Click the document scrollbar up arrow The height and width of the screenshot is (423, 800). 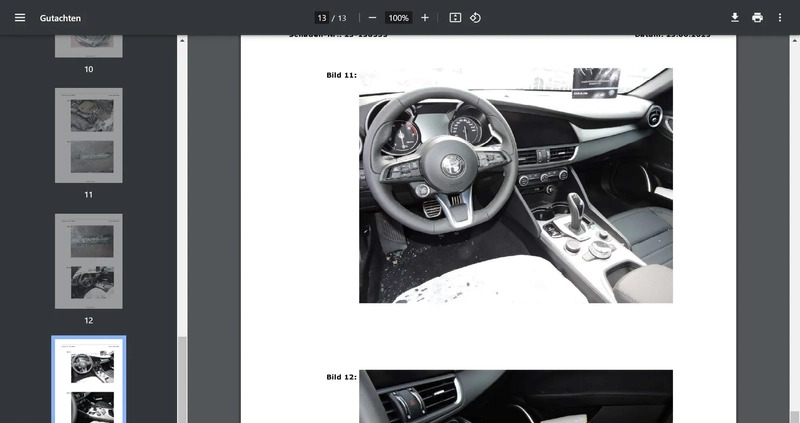(794, 41)
